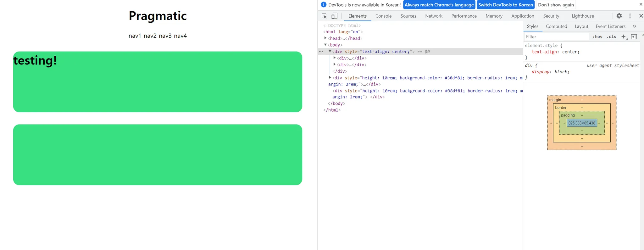The width and height of the screenshot is (644, 250).
Task: Click the Filter styles input field
Action: click(x=556, y=37)
